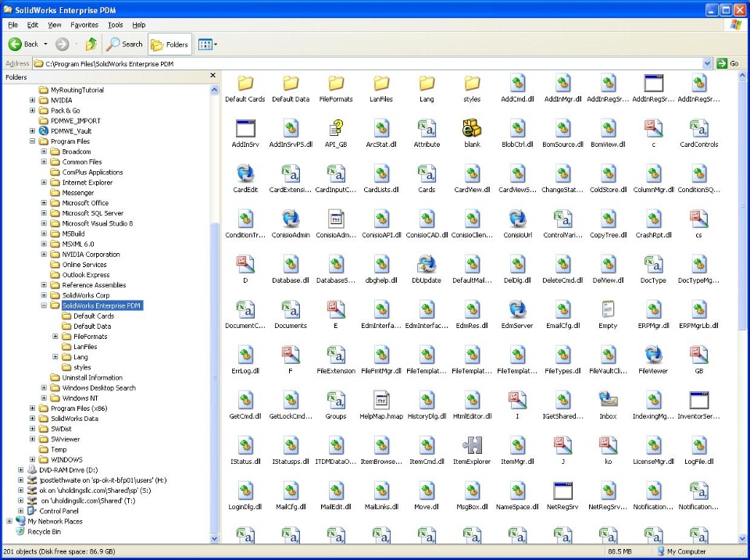
Task: Open the Tools menu
Action: 116,25
